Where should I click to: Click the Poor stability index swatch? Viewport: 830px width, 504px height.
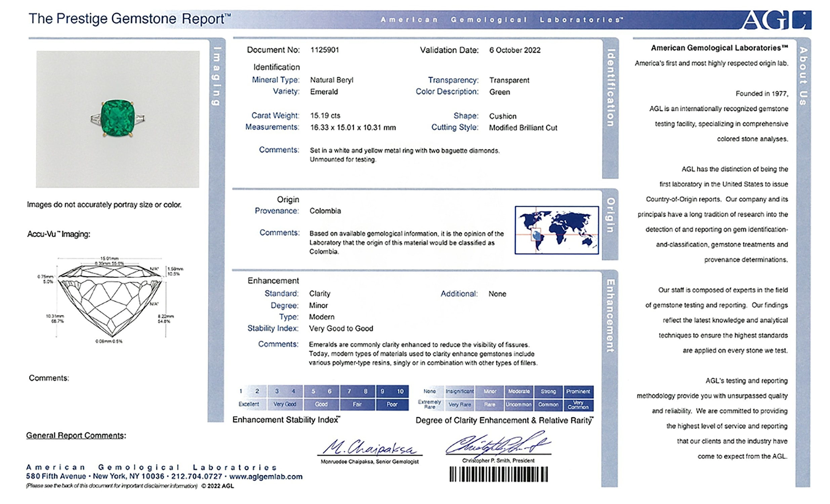click(392, 404)
